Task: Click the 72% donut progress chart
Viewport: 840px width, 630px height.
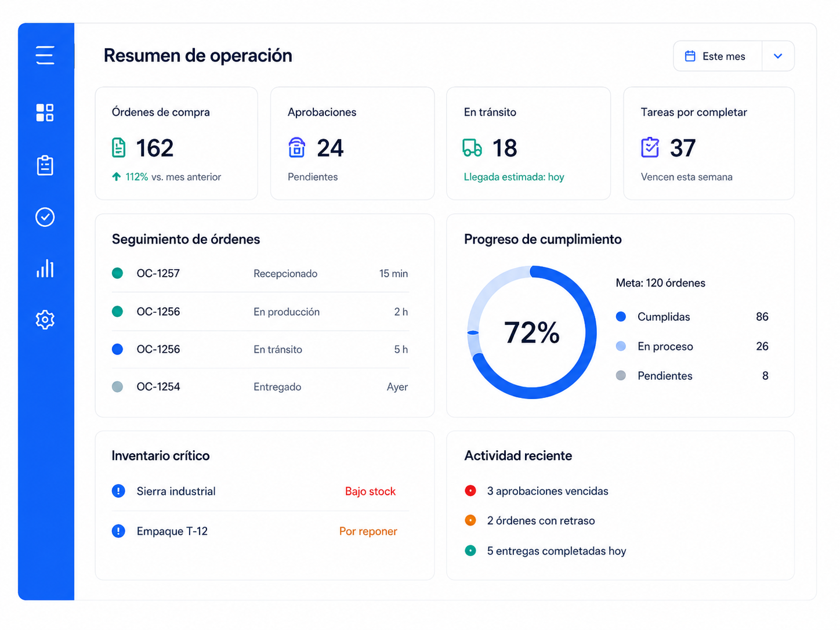Action: [532, 332]
